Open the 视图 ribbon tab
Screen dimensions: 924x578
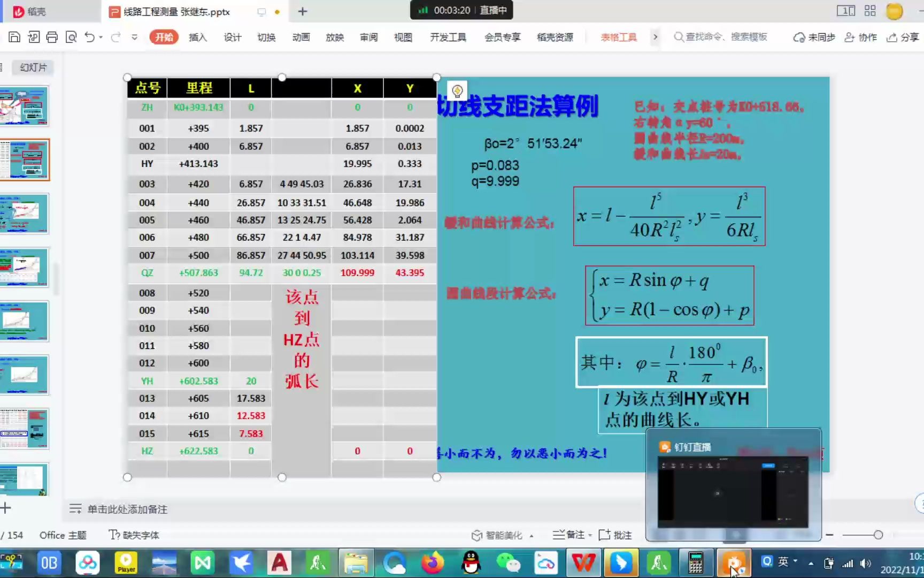(x=403, y=37)
